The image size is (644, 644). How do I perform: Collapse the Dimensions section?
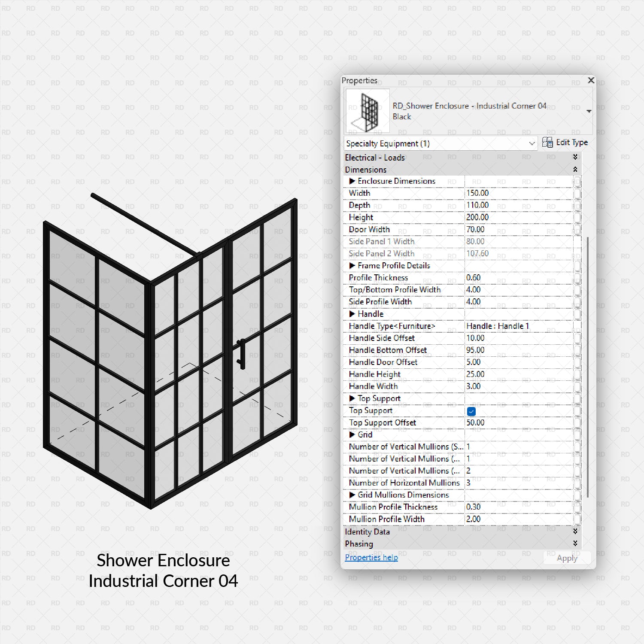pyautogui.click(x=575, y=169)
